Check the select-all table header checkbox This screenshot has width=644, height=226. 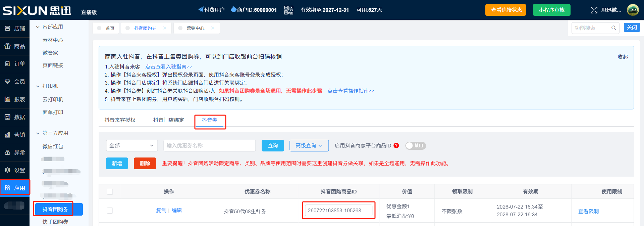click(x=110, y=192)
